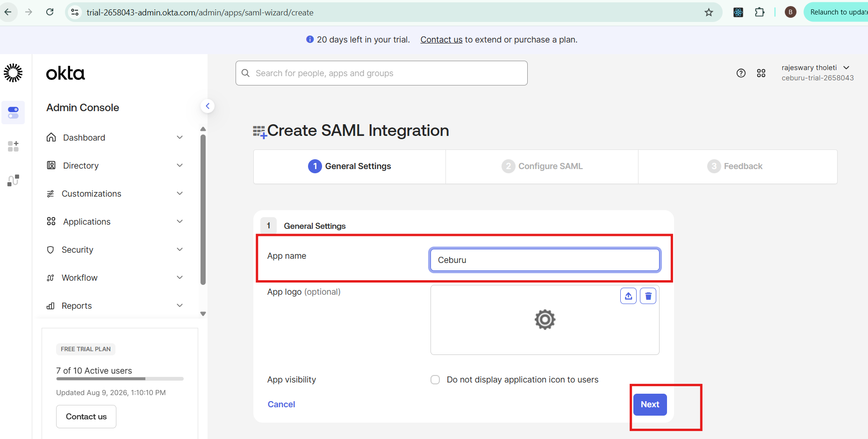Expand the Workflow chevron
The image size is (868, 439).
pos(179,277)
